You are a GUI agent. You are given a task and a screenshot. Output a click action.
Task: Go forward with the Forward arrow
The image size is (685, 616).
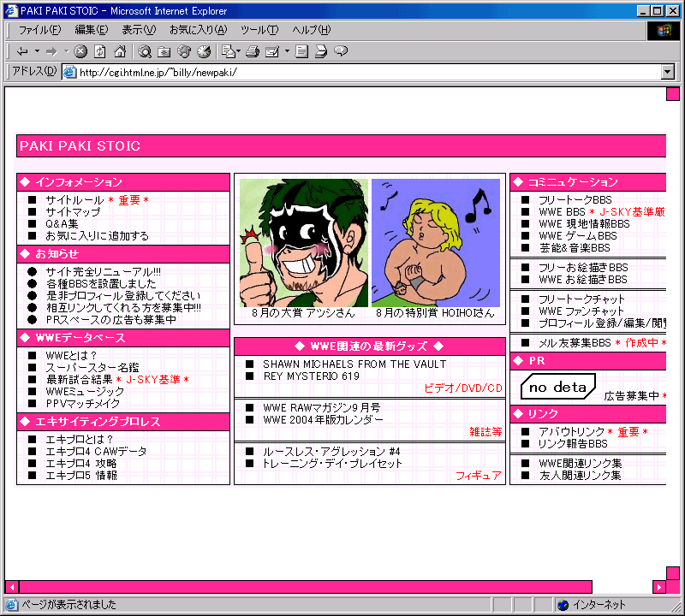click(51, 51)
